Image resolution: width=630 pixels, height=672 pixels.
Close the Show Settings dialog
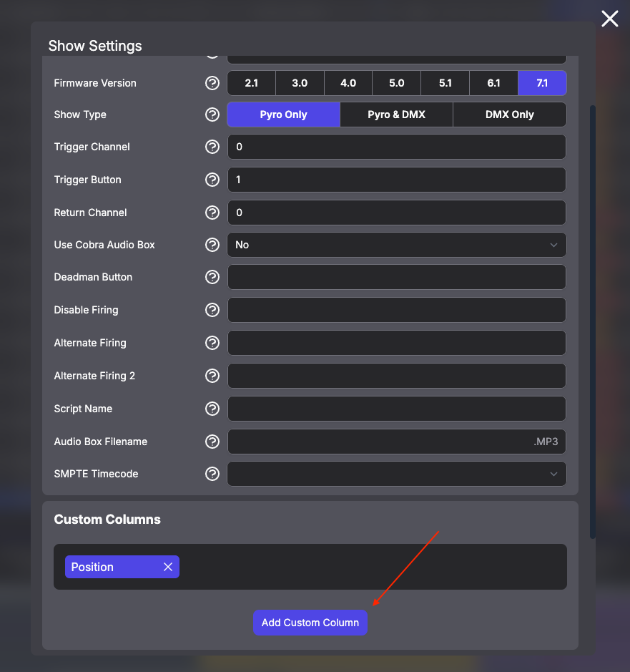pos(609,19)
